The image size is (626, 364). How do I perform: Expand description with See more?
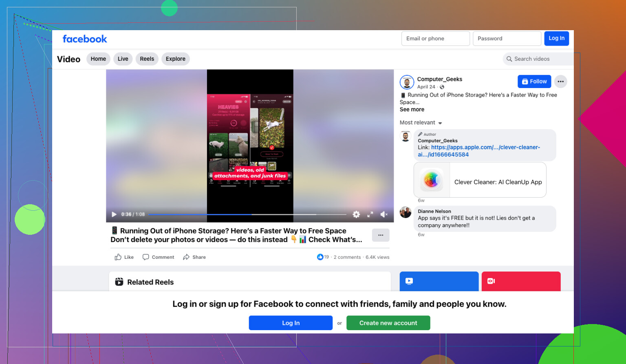coord(412,110)
